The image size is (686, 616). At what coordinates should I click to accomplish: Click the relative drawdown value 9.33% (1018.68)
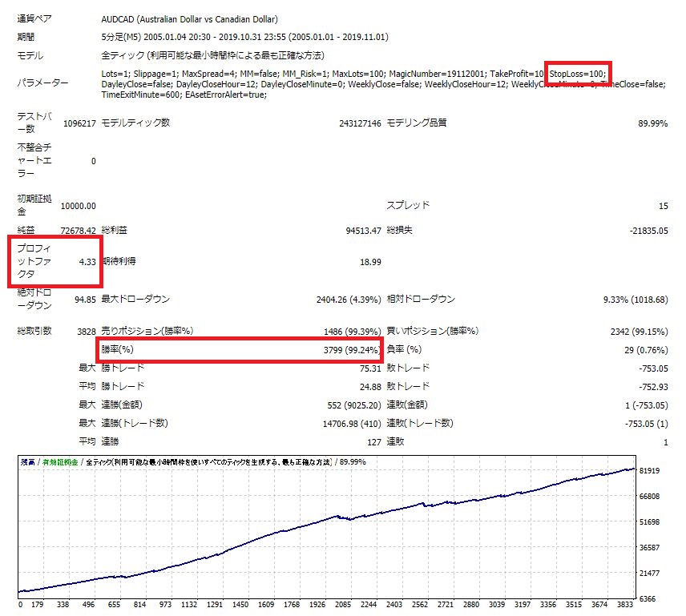[x=636, y=300]
